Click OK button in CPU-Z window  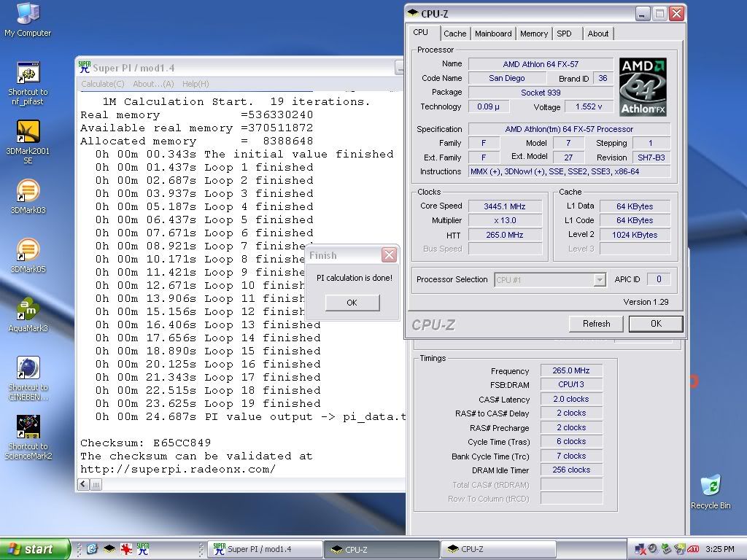point(656,324)
